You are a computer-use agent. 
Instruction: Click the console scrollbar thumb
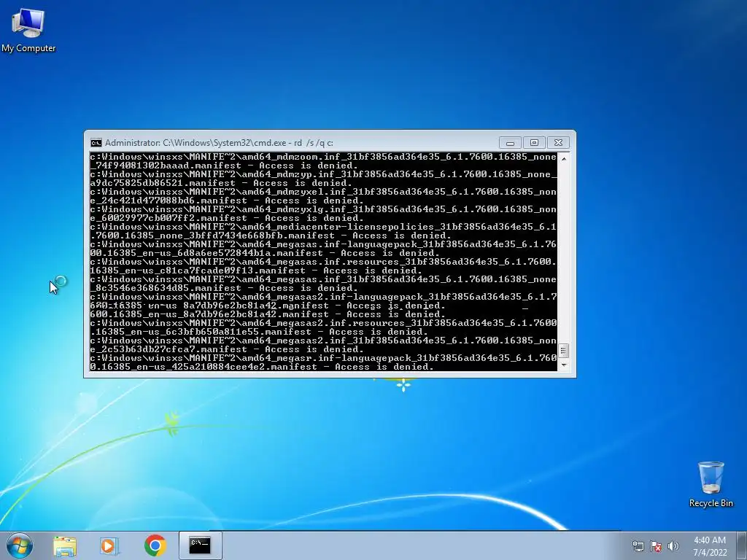click(x=564, y=351)
